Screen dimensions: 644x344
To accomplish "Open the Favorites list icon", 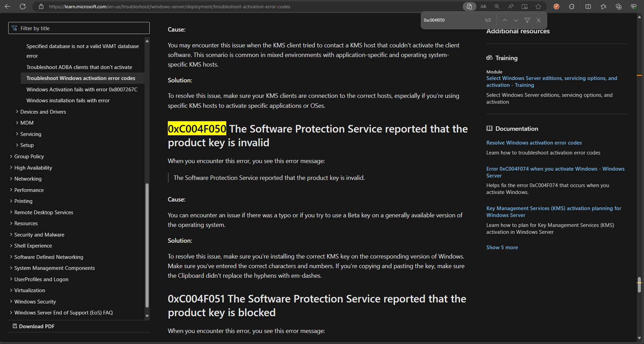I will [x=603, y=7].
